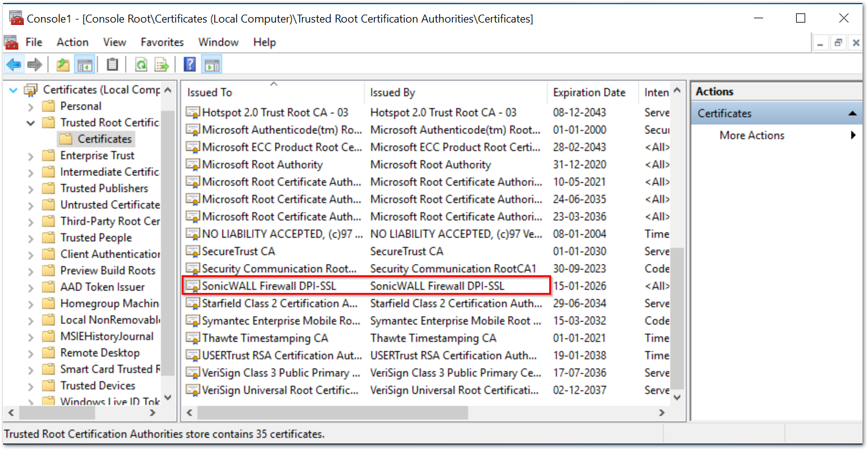Open the Action menu

click(73, 42)
